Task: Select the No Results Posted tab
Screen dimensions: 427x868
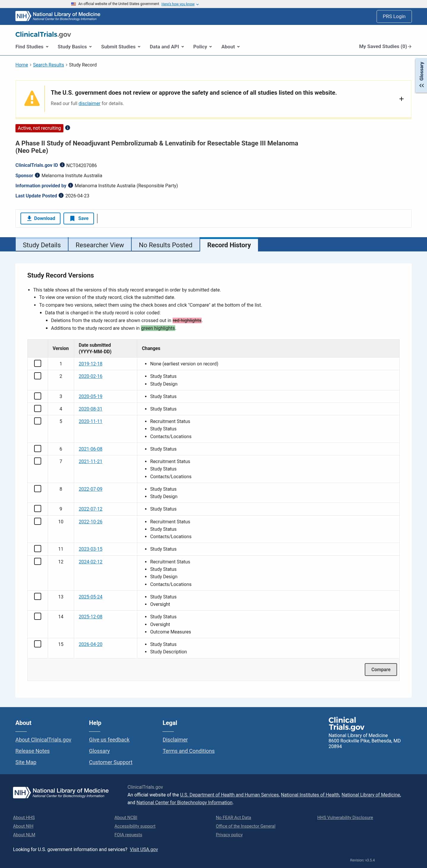Action: point(165,245)
